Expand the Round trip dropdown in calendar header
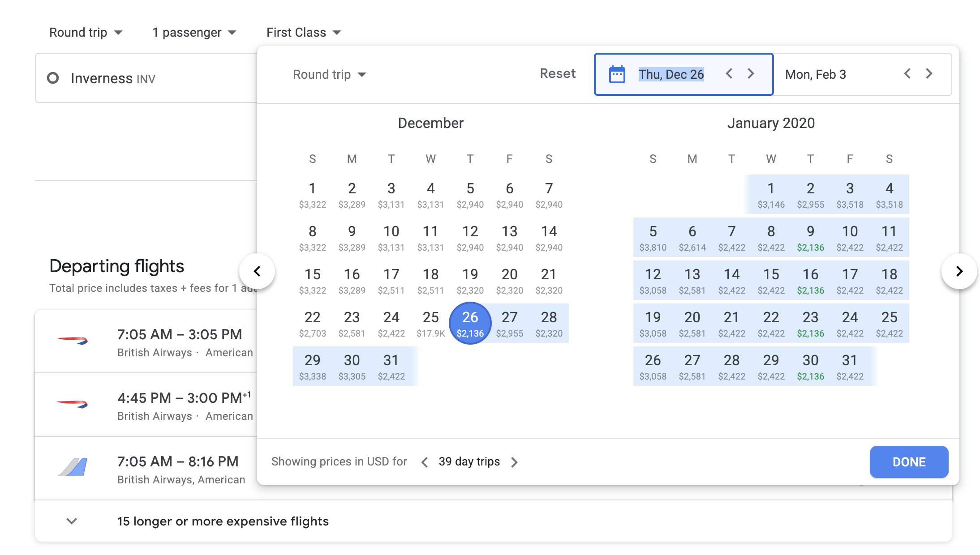The height and width of the screenshot is (555, 980). pos(329,74)
